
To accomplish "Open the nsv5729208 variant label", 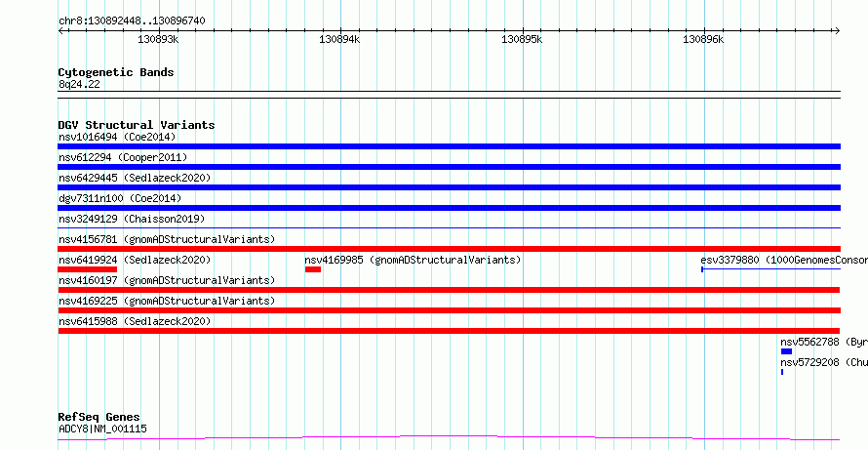I will click(824, 362).
